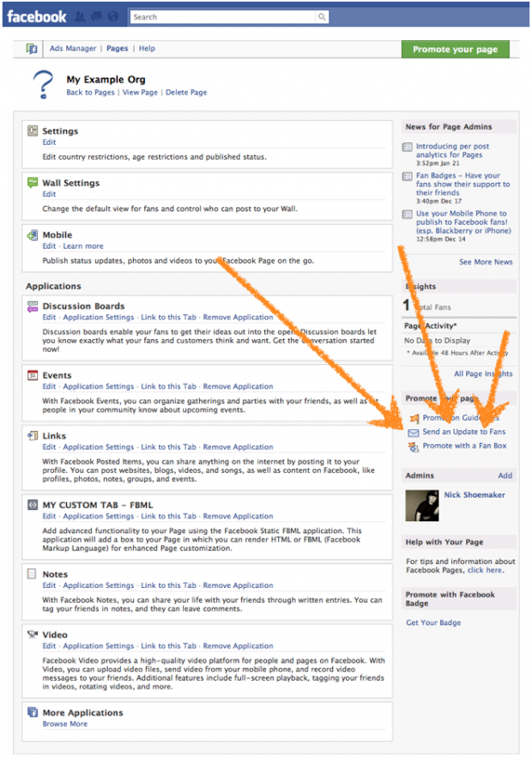This screenshot has width=532, height=758.
Task: Click Link to this Tab for Discussion Boards
Action: pos(169,317)
